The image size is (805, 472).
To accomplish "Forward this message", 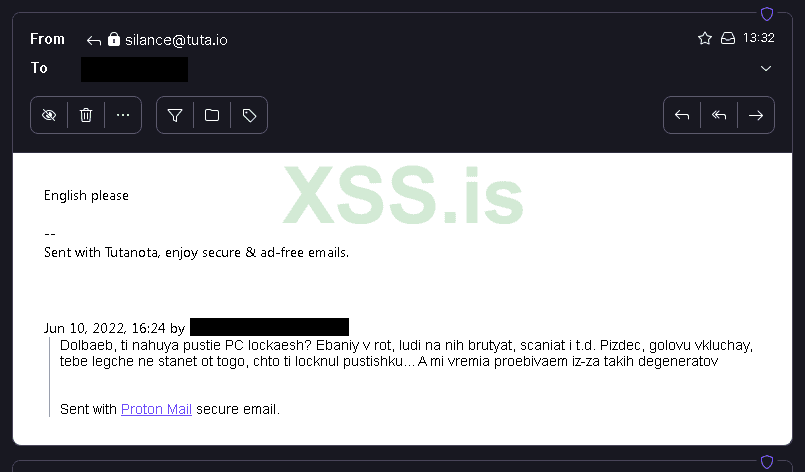I will [756, 115].
